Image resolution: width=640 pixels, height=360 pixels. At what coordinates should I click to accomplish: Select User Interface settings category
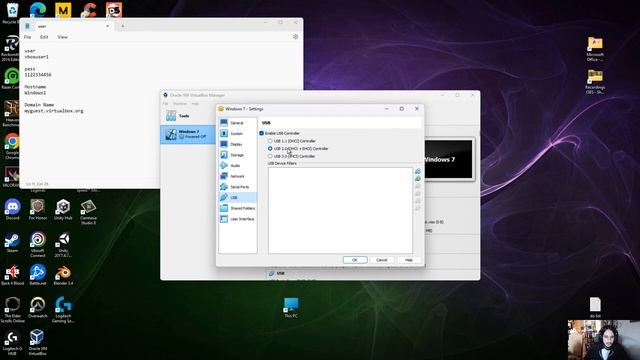238,219
